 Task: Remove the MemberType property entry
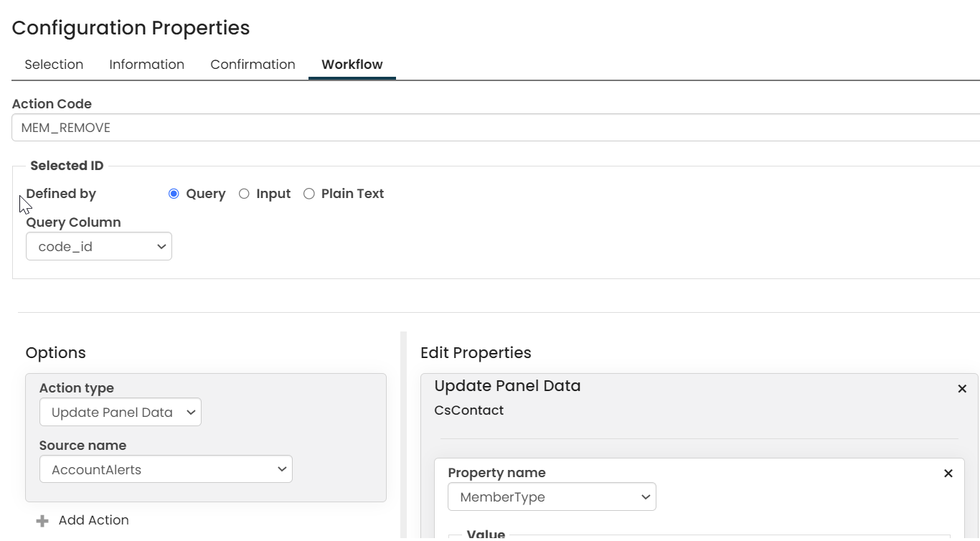[948, 474]
